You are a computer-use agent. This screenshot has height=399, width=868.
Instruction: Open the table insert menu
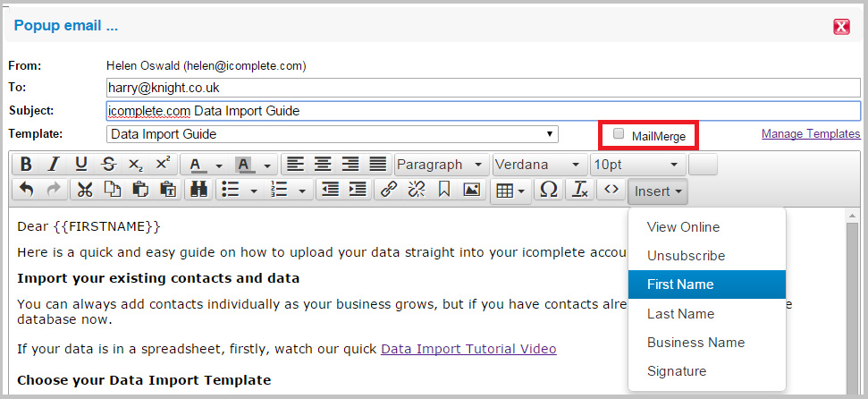point(510,191)
